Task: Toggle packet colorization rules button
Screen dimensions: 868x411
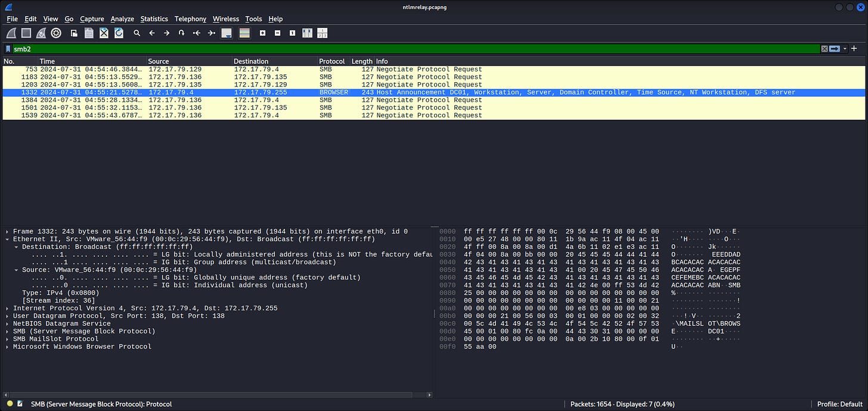Action: [244, 33]
